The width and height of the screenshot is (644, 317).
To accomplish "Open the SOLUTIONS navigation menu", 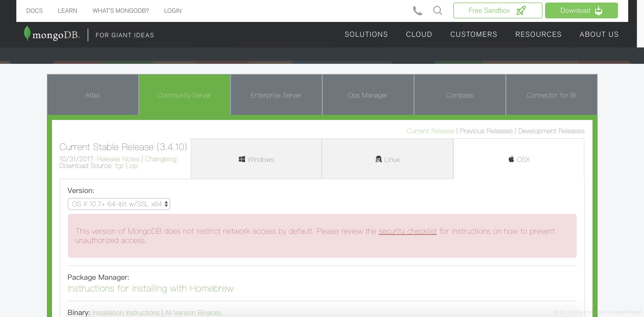I will point(366,34).
